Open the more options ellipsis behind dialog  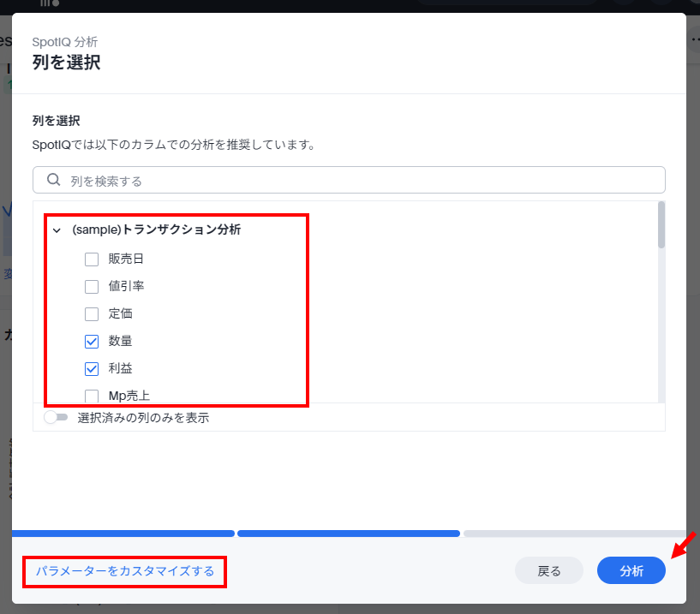pyautogui.click(x=694, y=40)
